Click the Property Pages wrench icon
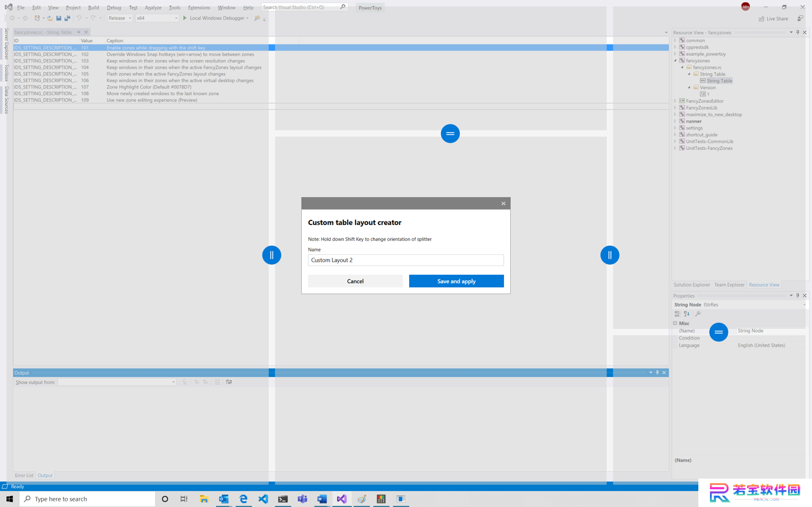 (x=698, y=314)
